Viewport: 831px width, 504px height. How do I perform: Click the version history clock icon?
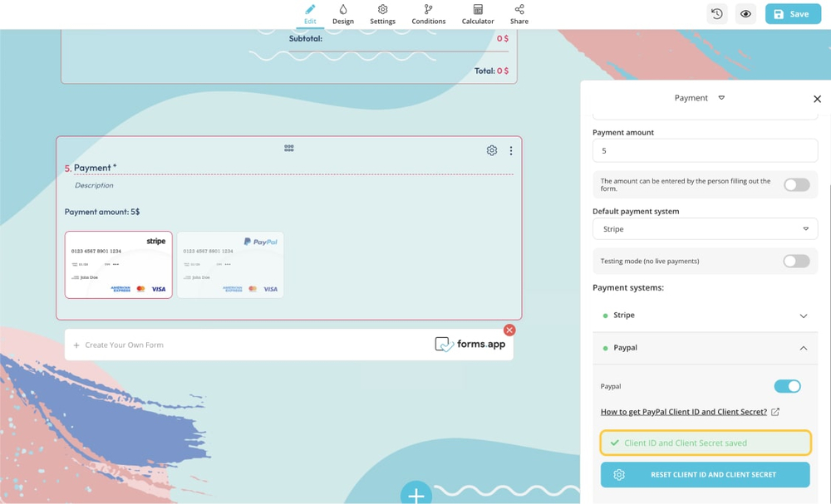click(716, 14)
